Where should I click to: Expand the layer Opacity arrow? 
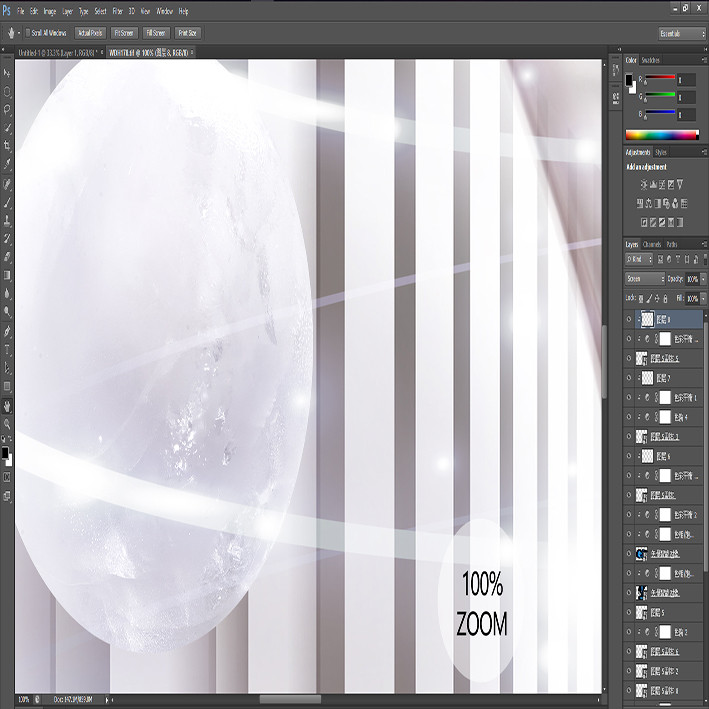[x=703, y=279]
